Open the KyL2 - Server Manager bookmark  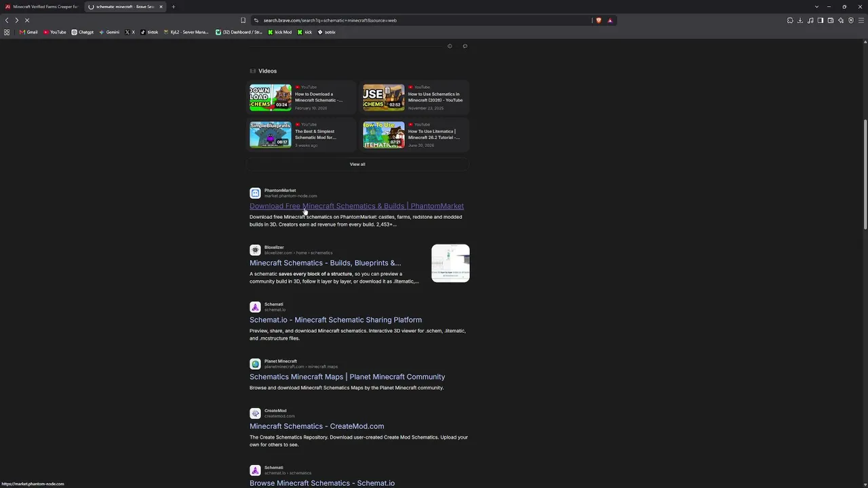(186, 32)
